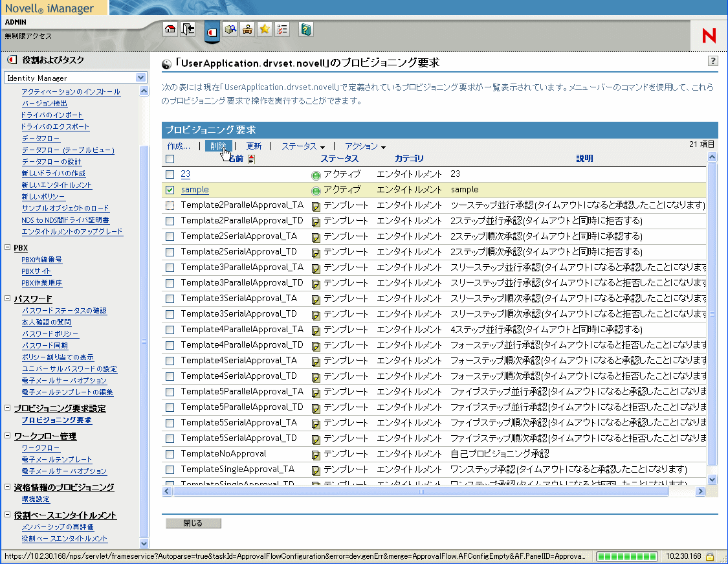728x564 pixels.
Task: Sort by the 説明 column header
Action: click(584, 159)
